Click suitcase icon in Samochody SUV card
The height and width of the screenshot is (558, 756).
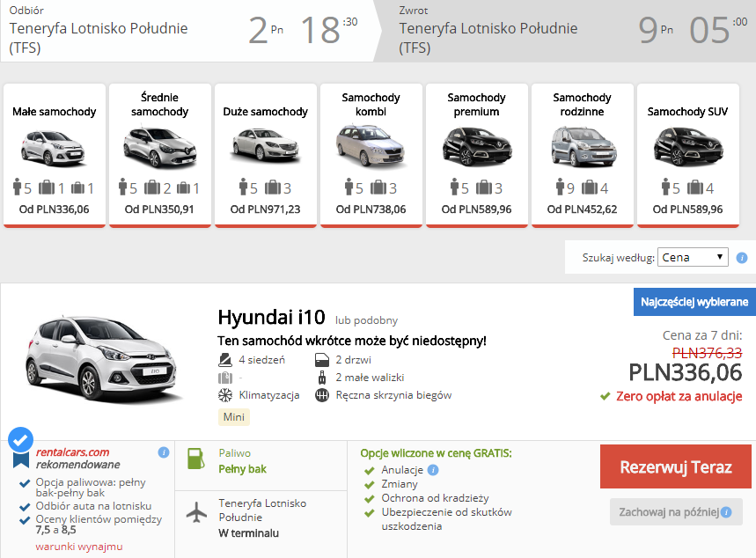coord(694,187)
